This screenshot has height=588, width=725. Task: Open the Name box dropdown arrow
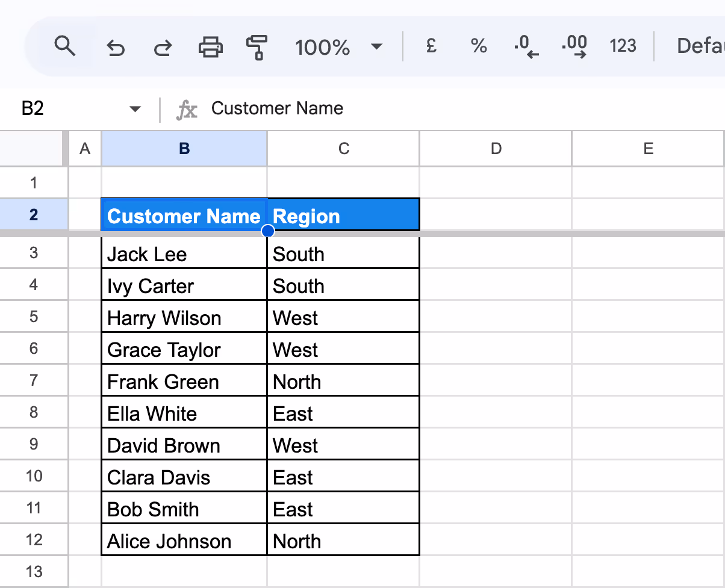pyautogui.click(x=135, y=109)
